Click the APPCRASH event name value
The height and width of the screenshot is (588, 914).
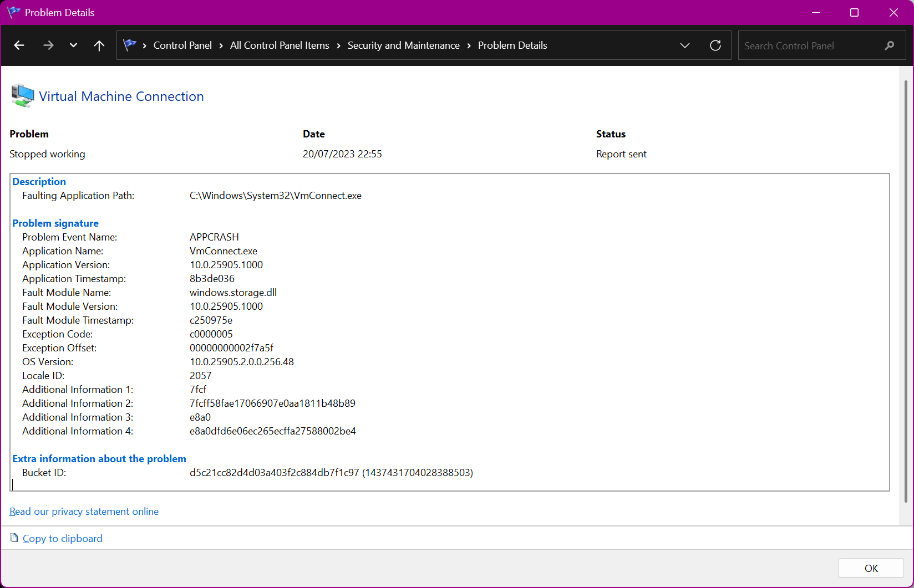[x=214, y=237]
